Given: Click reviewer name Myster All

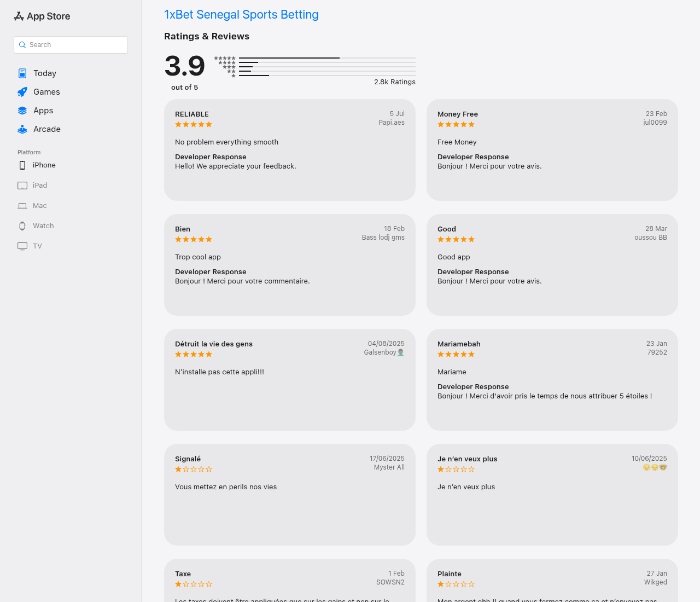Looking at the screenshot, I should point(389,467).
